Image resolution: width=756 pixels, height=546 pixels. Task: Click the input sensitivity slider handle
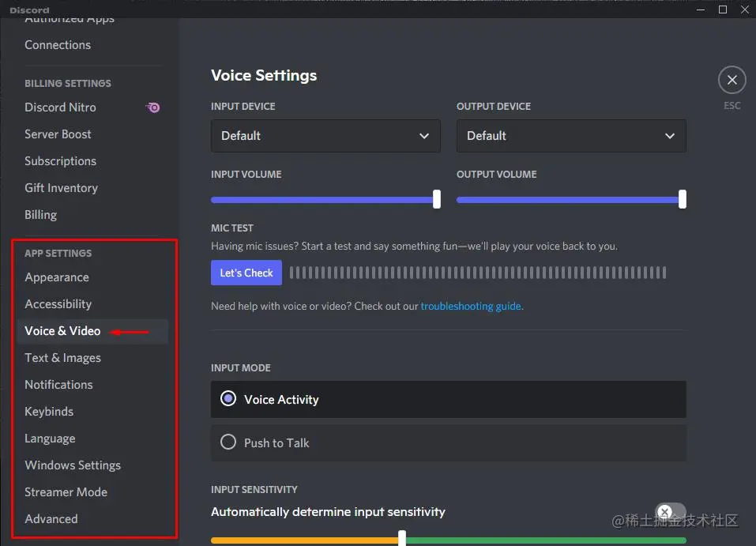(x=401, y=538)
